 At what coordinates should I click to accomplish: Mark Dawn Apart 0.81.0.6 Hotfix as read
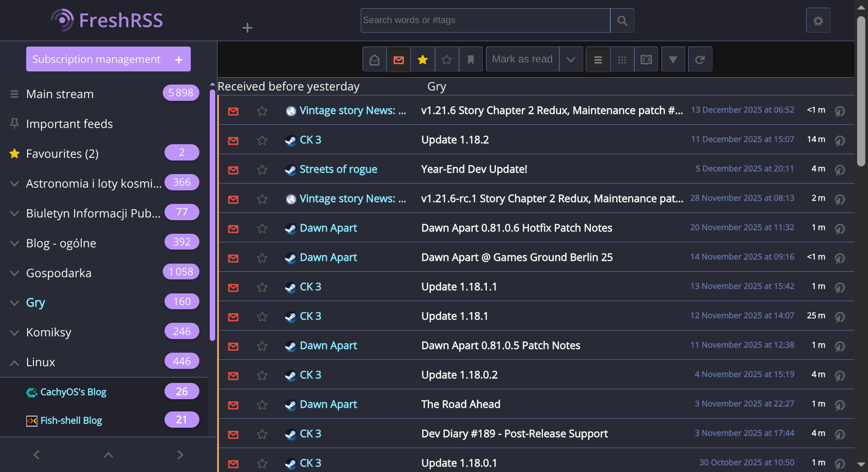pyautogui.click(x=233, y=229)
